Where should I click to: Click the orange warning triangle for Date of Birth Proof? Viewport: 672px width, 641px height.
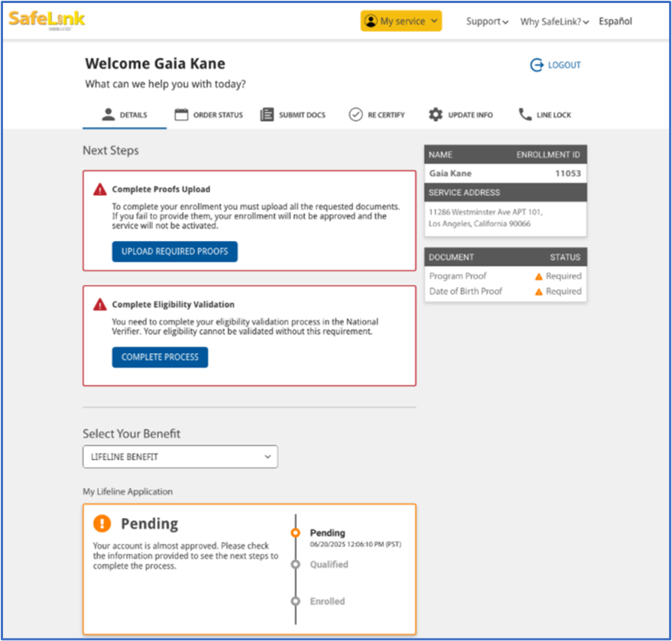click(x=539, y=292)
